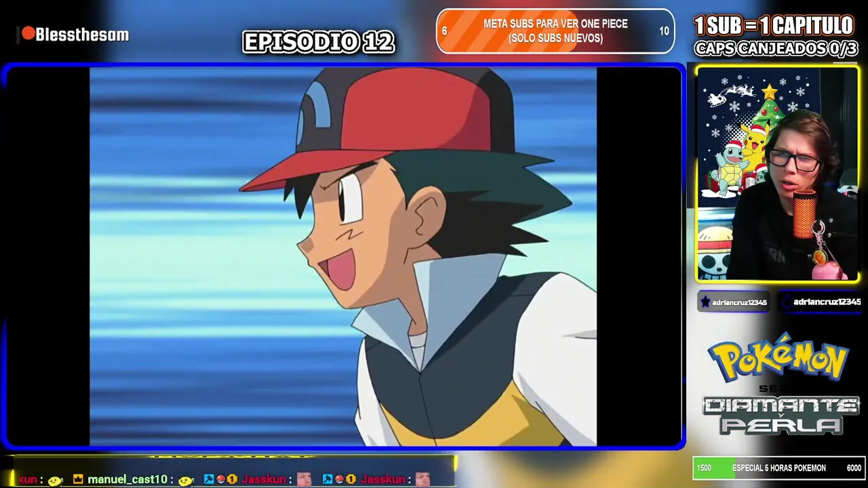This screenshot has height=488, width=868.
Task: Click the 1500 value on the progress bar
Action: pyautogui.click(x=704, y=468)
